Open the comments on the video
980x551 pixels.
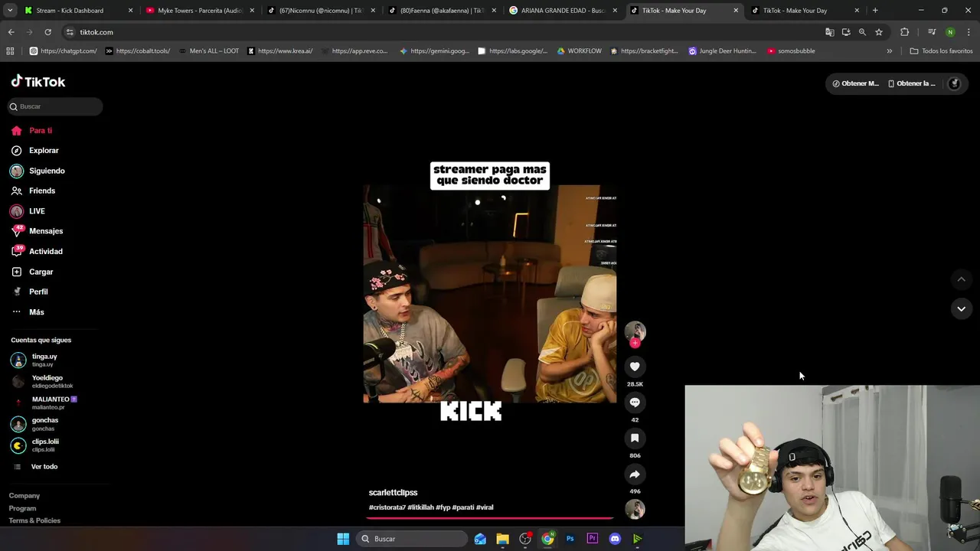tap(635, 403)
